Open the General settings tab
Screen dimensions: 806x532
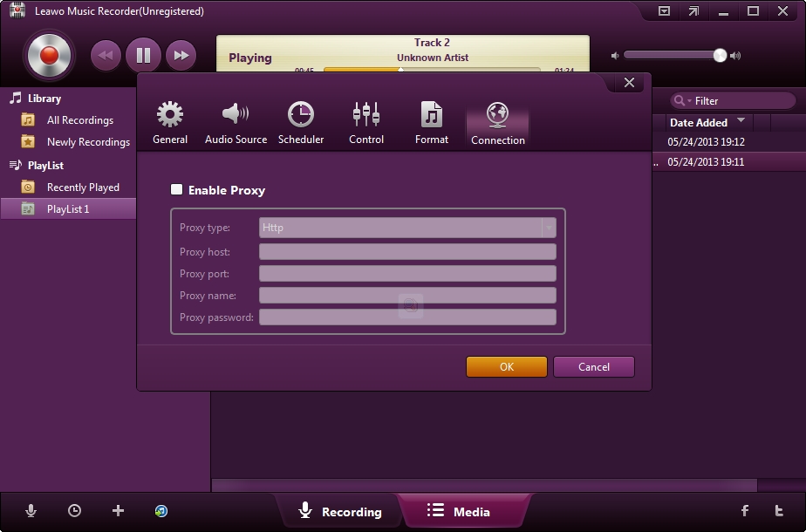pos(170,123)
